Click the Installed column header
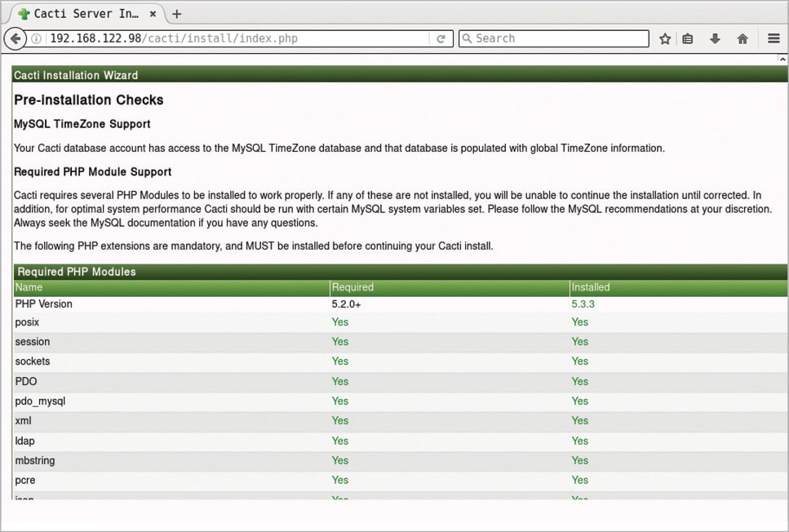789x532 pixels. click(x=591, y=287)
